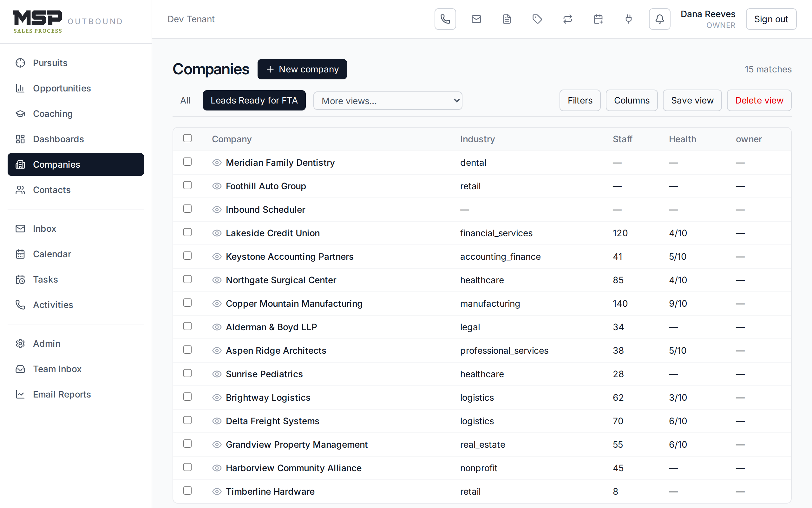Click the Industry column header
The width and height of the screenshot is (812, 508).
click(477, 139)
